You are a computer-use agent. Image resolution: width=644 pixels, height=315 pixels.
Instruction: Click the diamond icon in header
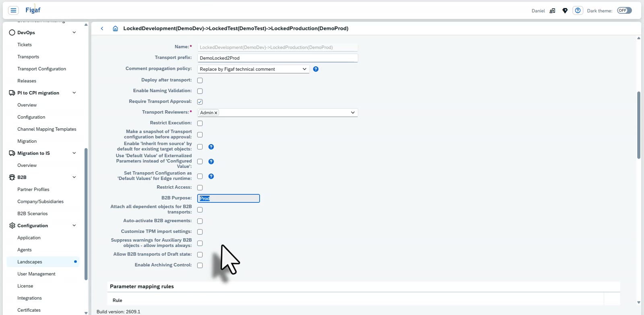[565, 11]
